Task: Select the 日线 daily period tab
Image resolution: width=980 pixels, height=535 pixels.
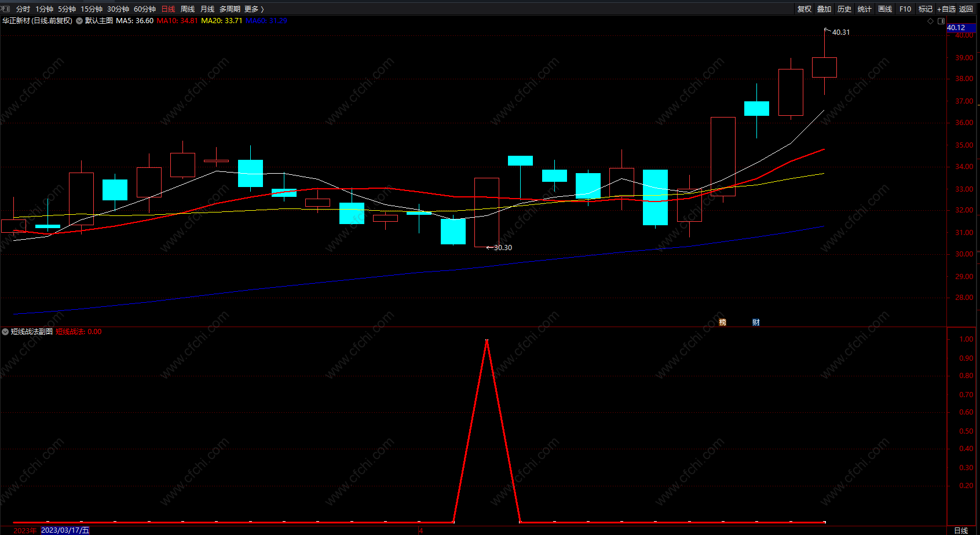Action: [x=168, y=9]
